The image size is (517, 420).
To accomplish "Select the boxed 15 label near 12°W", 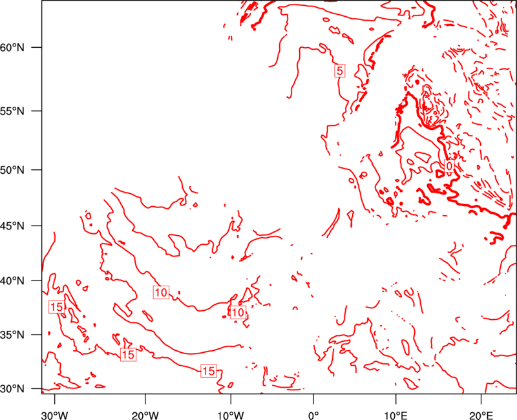I will (x=208, y=371).
